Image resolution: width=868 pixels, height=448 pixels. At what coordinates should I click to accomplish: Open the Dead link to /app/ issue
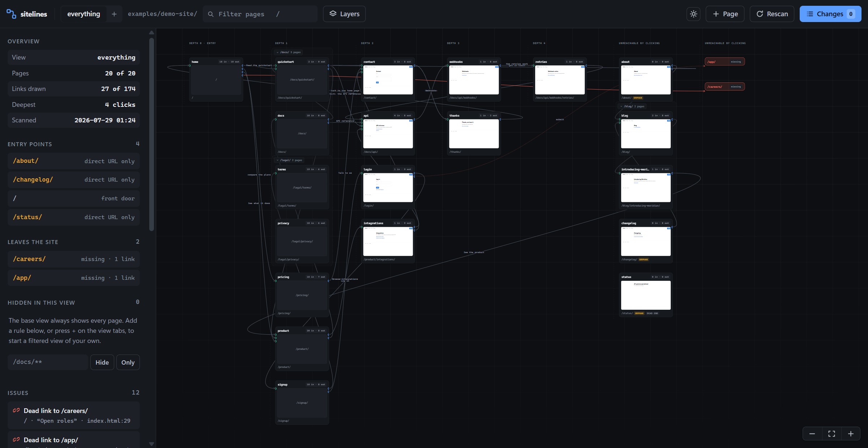[x=74, y=440]
